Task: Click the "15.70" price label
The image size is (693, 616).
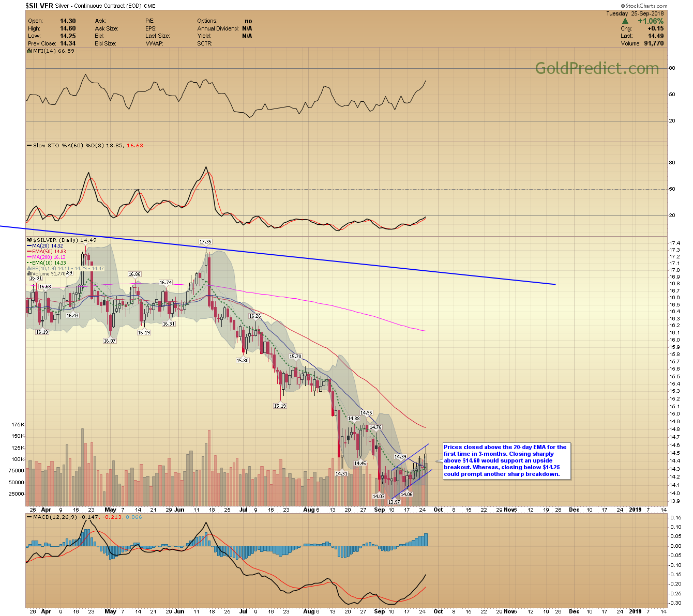Action: [x=295, y=357]
